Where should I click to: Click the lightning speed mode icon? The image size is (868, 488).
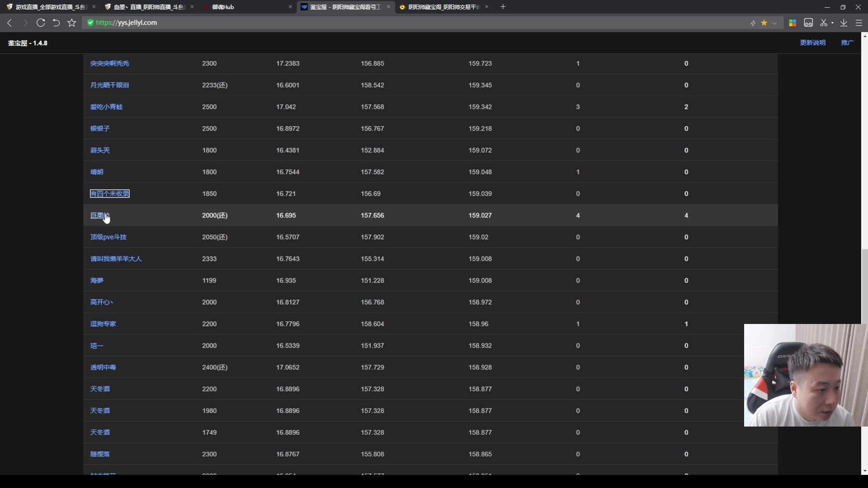[753, 23]
